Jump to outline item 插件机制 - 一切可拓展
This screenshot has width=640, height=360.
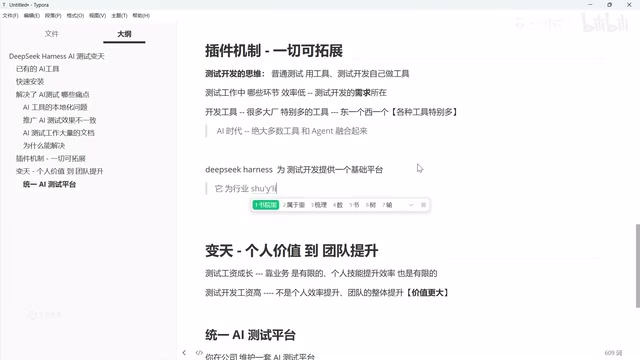click(51, 158)
